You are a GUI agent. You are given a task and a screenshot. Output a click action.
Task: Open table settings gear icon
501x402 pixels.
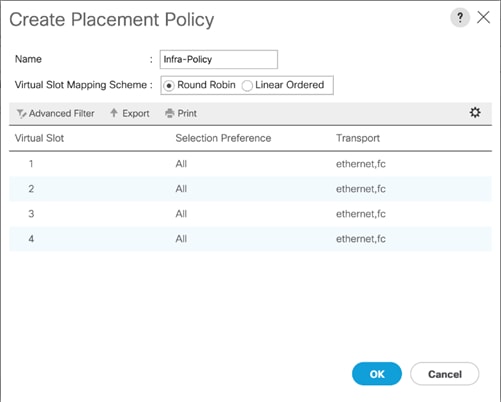tap(475, 112)
